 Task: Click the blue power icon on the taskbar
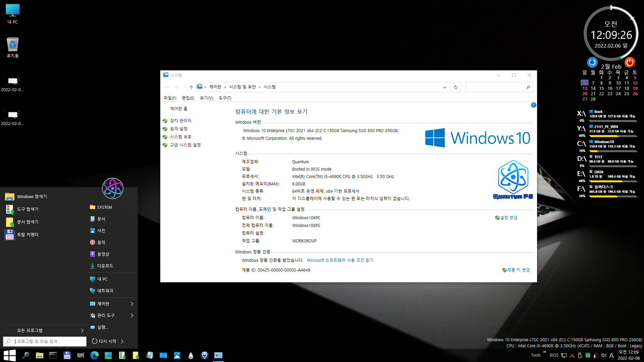tap(205, 355)
